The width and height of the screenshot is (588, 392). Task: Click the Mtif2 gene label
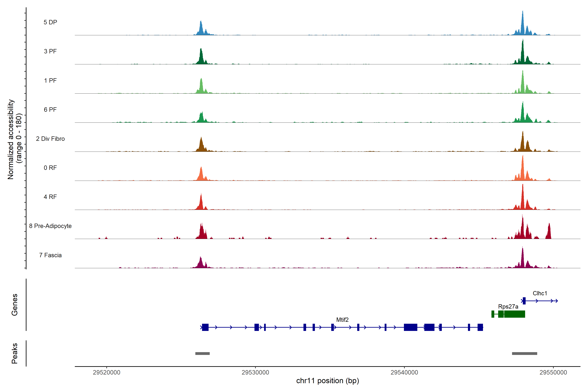click(x=342, y=320)
